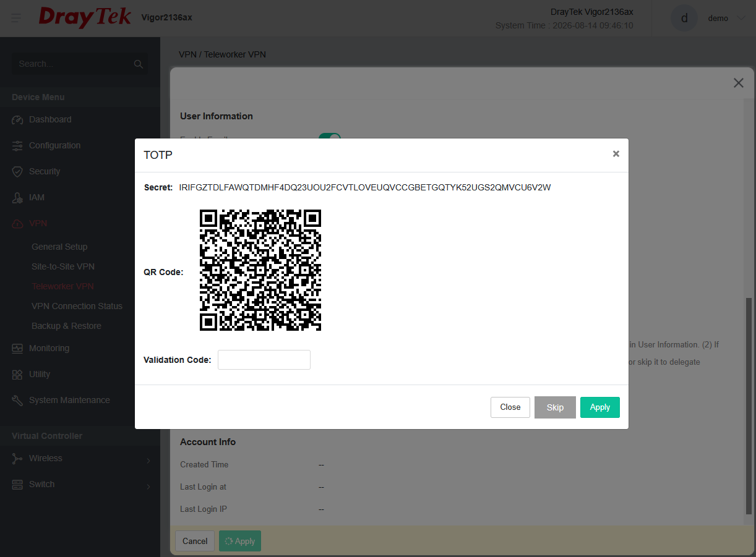This screenshot has height=557, width=756.
Task: Close the profile panel using its X
Action: click(x=738, y=83)
